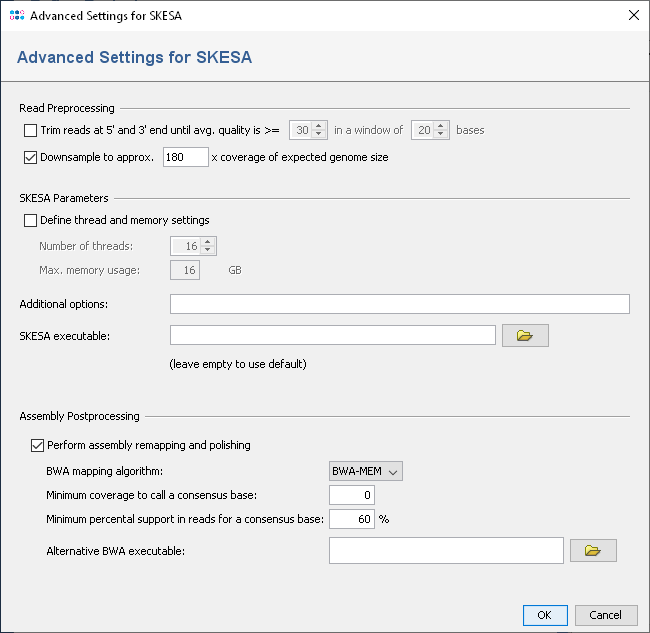Browse for SKESA executable folder icon

[524, 336]
